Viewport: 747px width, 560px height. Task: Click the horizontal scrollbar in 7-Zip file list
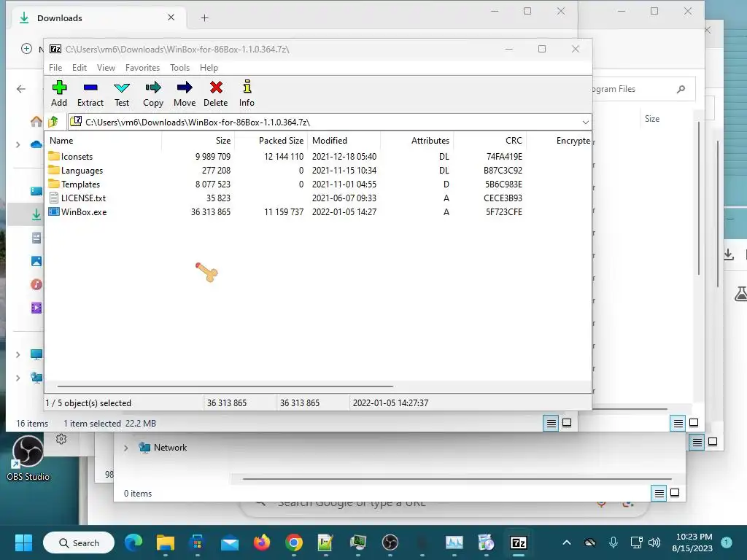[x=225, y=386]
